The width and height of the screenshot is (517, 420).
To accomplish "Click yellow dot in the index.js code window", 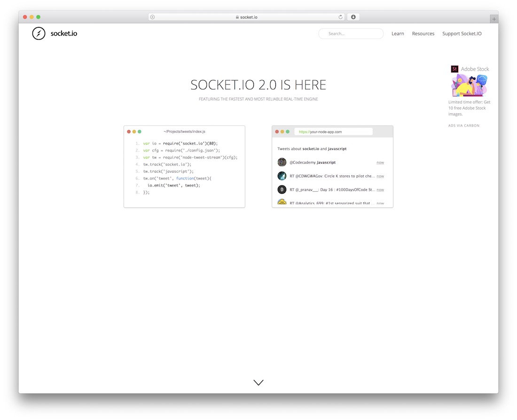I will pos(134,132).
